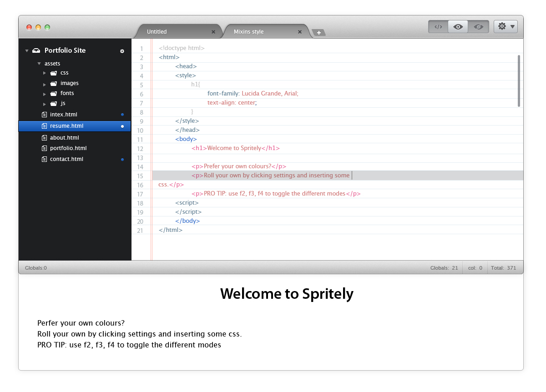Select resume.html file
The image size is (546, 392).
pos(75,126)
